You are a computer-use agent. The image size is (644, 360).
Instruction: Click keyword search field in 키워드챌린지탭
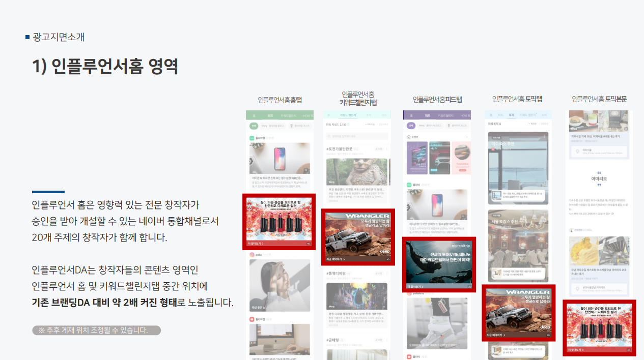click(x=356, y=136)
